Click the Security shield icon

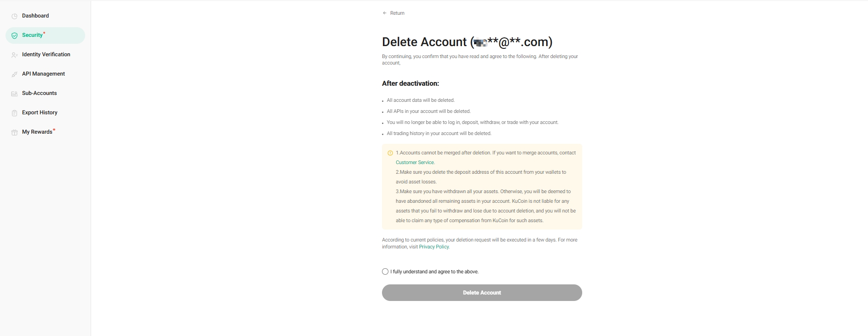pyautogui.click(x=14, y=35)
